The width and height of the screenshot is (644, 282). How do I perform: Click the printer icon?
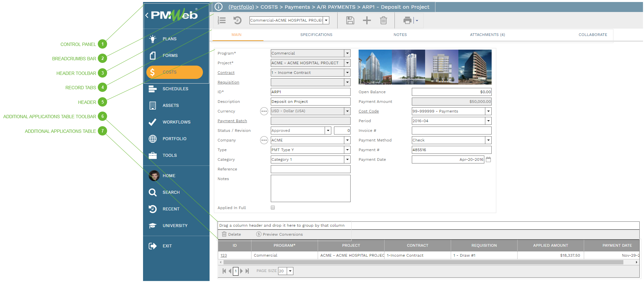(407, 20)
